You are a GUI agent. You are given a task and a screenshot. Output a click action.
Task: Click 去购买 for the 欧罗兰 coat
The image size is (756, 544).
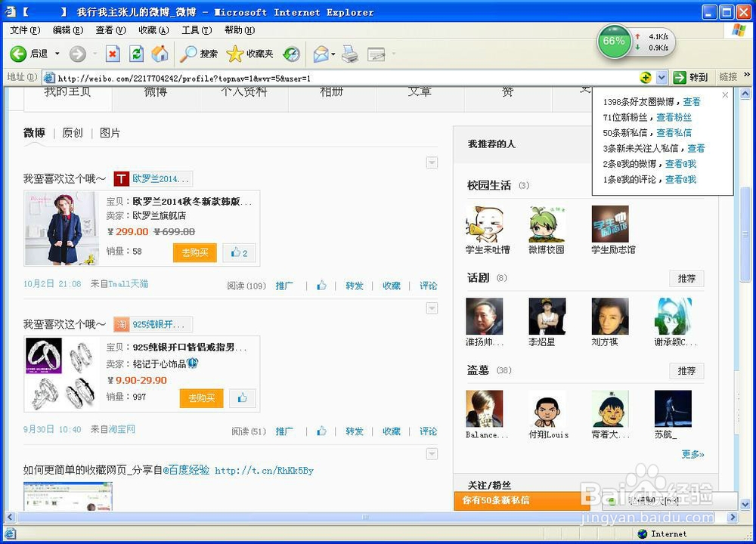[195, 252]
